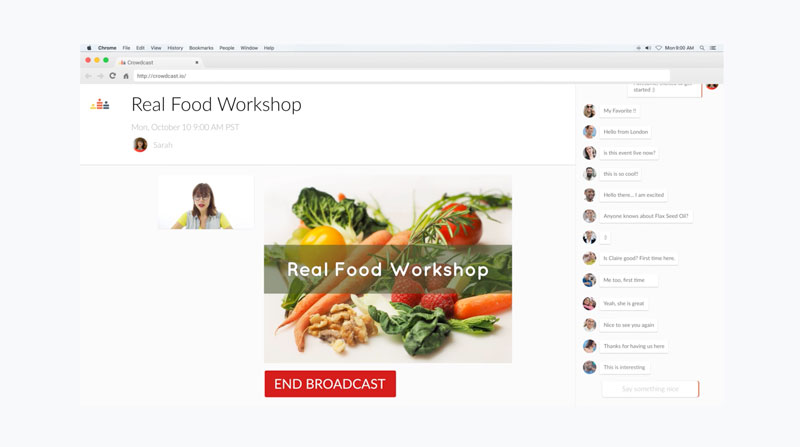Click the Real Food Workshop slide image
800x447 pixels.
point(388,269)
